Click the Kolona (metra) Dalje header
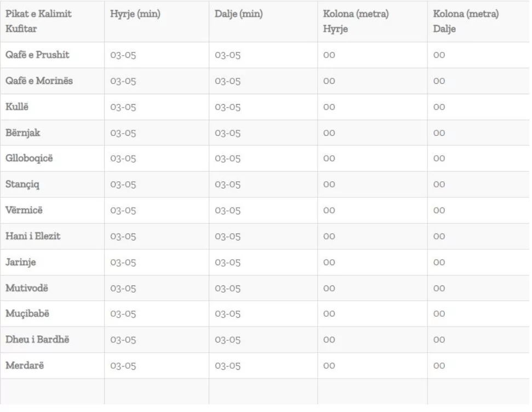 466,21
